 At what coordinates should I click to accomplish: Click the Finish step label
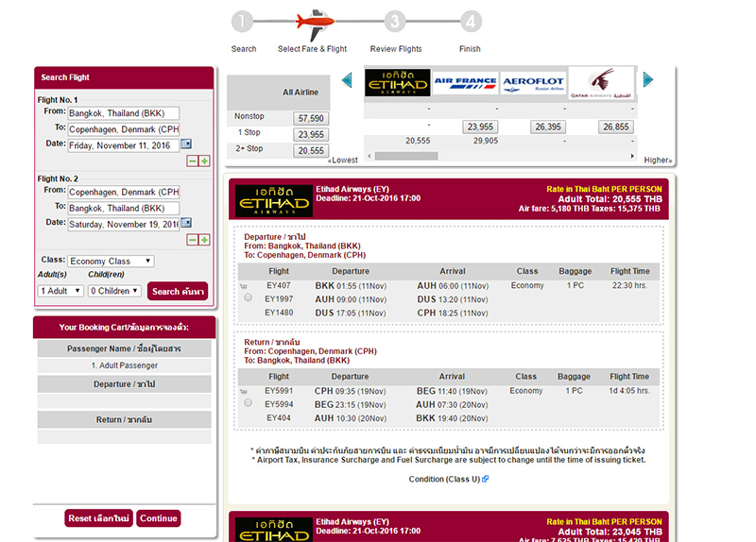[470, 49]
